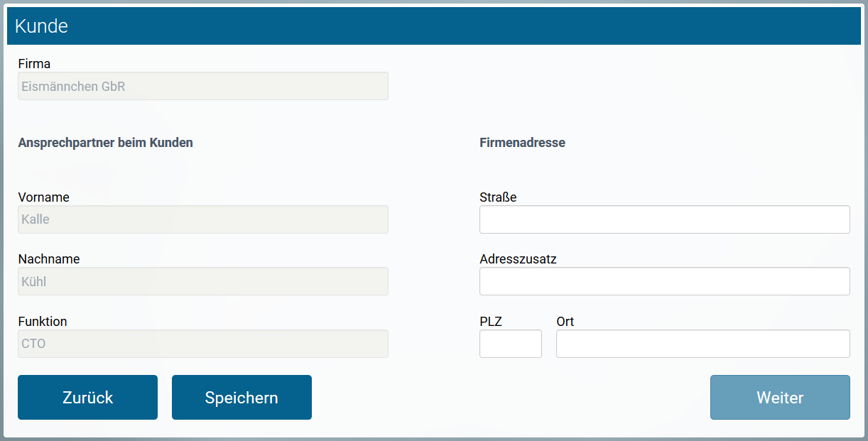
Task: Select the Adresszusatz input field
Action: coord(664,281)
